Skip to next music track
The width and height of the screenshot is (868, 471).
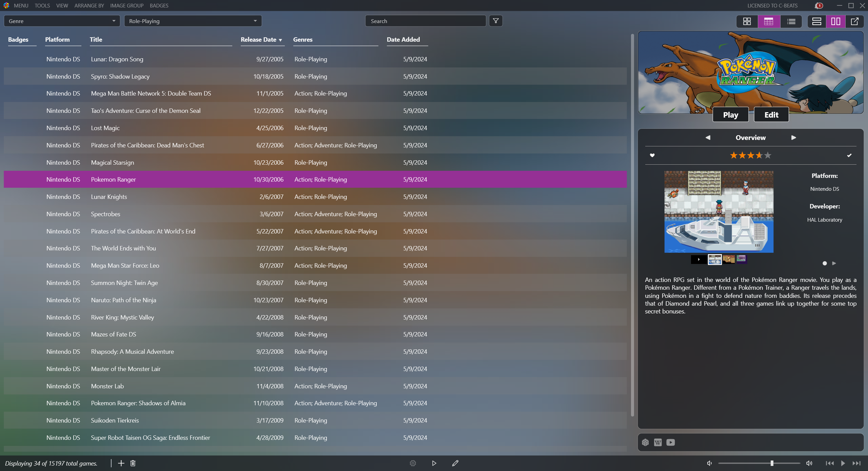[856, 463]
